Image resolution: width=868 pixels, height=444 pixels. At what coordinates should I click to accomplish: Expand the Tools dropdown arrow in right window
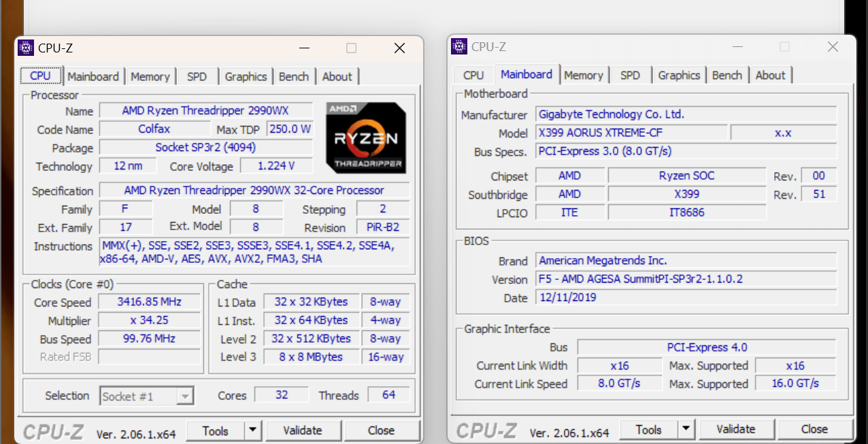pyautogui.click(x=686, y=429)
